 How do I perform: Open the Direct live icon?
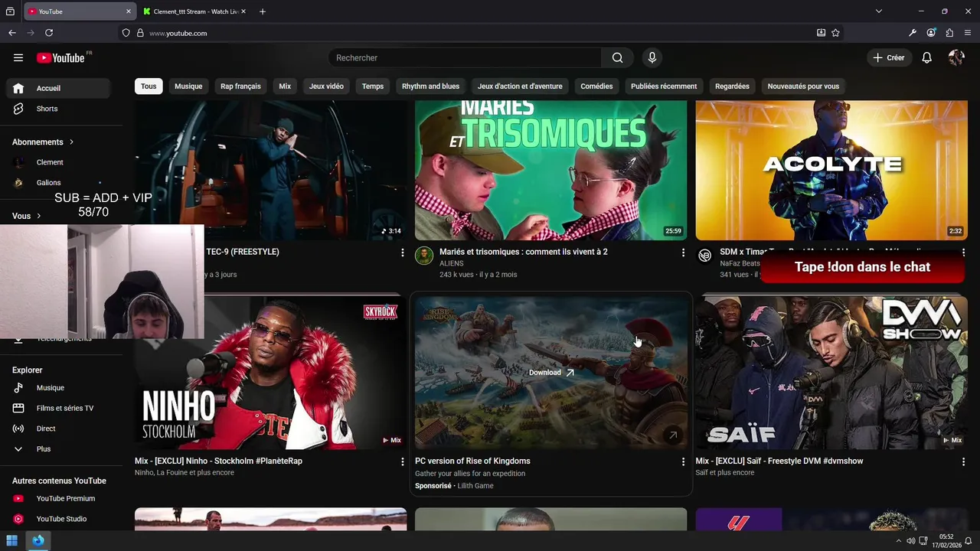click(x=18, y=429)
